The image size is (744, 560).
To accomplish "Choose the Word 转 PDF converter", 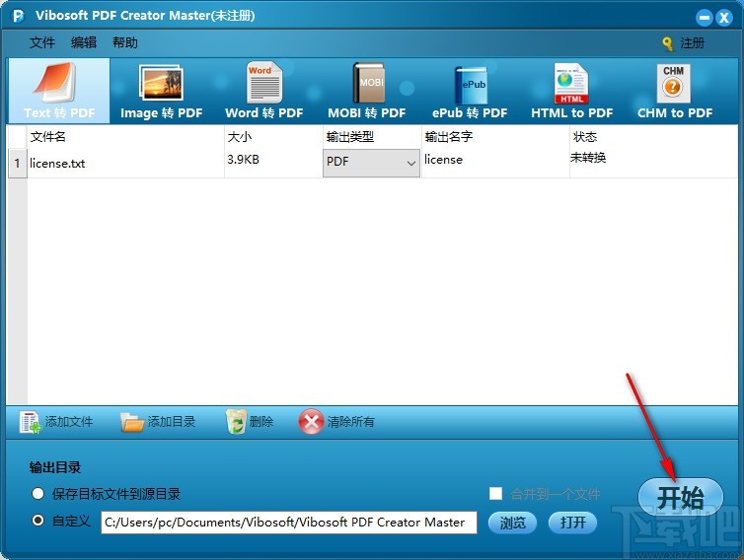I will 264,91.
